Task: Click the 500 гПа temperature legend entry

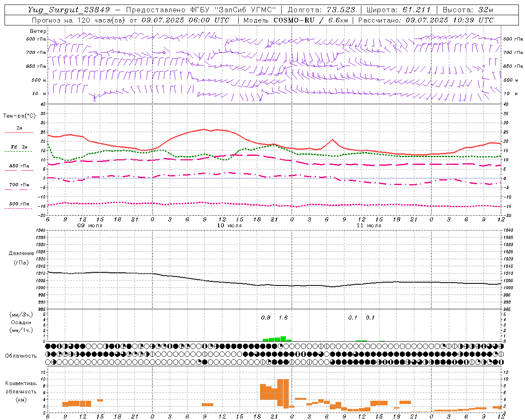Action: point(19,204)
